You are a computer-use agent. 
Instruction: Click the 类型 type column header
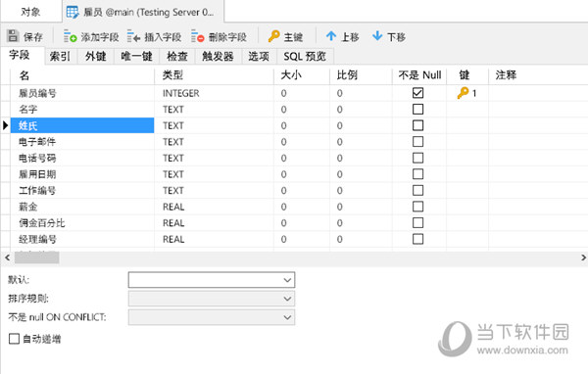coord(214,75)
